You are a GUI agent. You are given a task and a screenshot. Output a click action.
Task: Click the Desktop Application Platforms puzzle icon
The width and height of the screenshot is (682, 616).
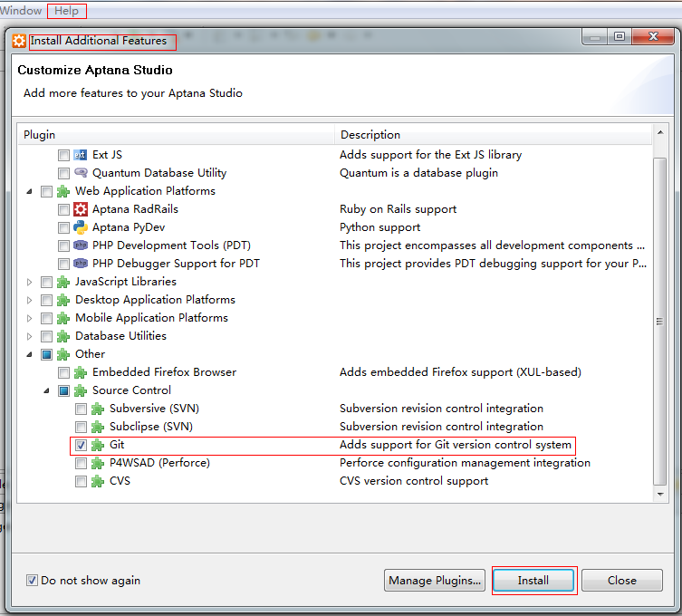pyautogui.click(x=63, y=300)
